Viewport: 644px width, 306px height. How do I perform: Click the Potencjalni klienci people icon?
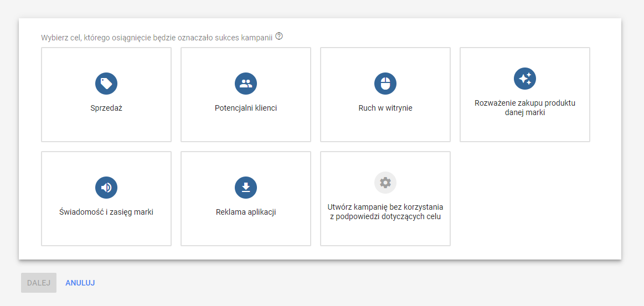click(246, 84)
